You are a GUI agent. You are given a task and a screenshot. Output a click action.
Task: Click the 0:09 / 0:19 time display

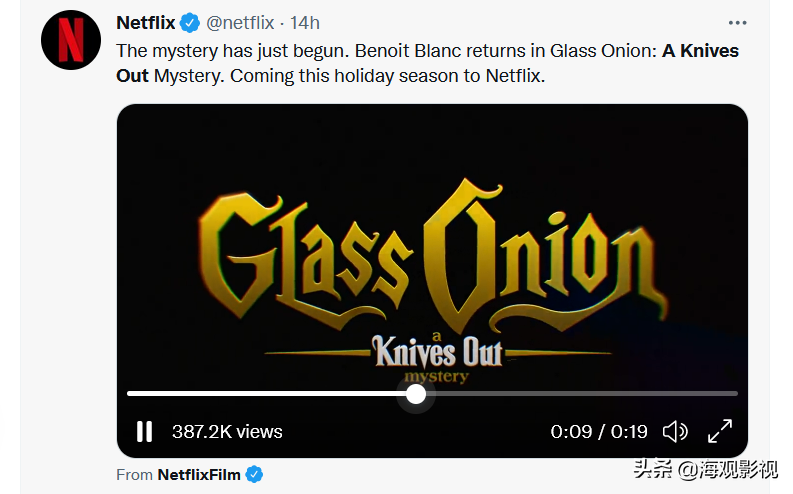(x=599, y=432)
